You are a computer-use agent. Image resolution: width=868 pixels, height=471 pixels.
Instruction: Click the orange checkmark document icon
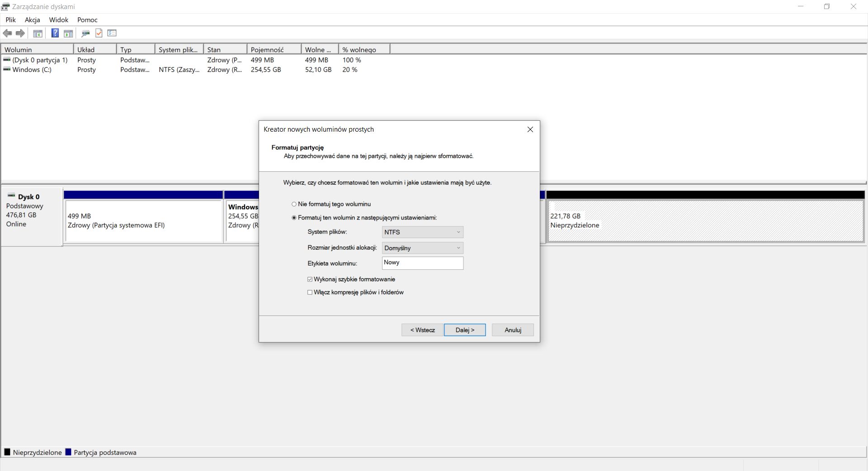(99, 33)
